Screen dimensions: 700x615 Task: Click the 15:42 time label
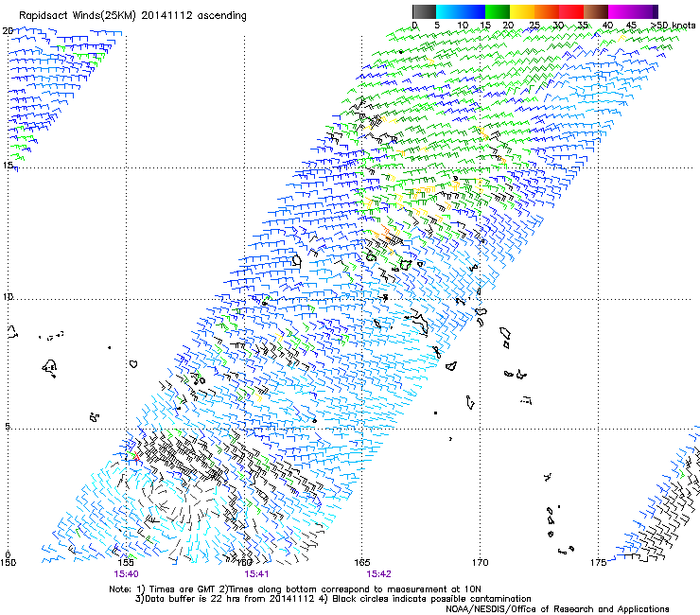coord(378,574)
